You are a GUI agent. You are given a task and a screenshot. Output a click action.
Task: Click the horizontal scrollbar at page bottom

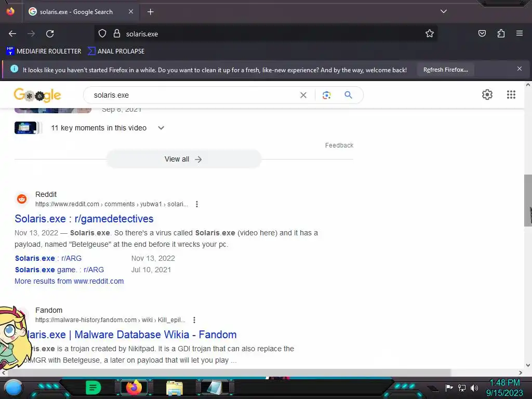click(229, 373)
